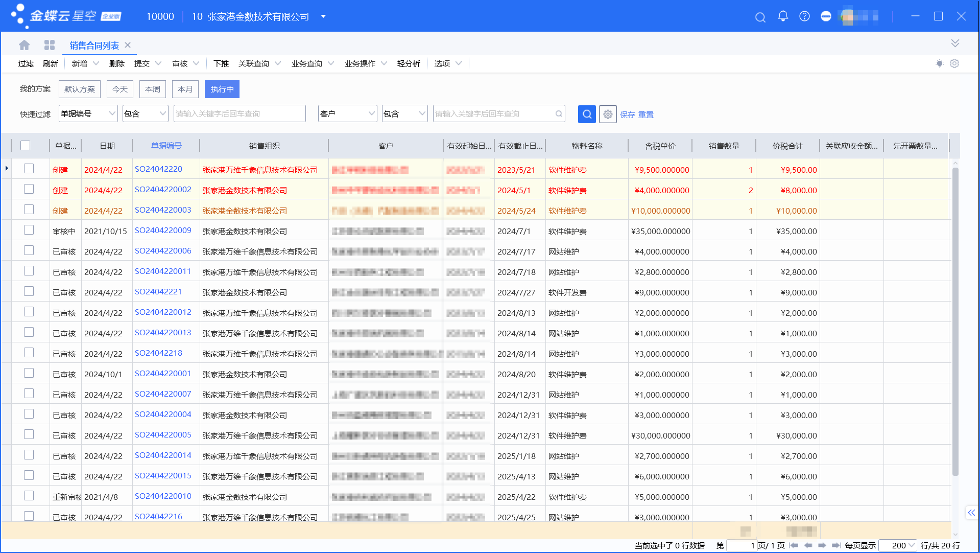The height and width of the screenshot is (553, 980).
Task: Check the row SO2404220009 checkbox
Action: [x=29, y=230]
